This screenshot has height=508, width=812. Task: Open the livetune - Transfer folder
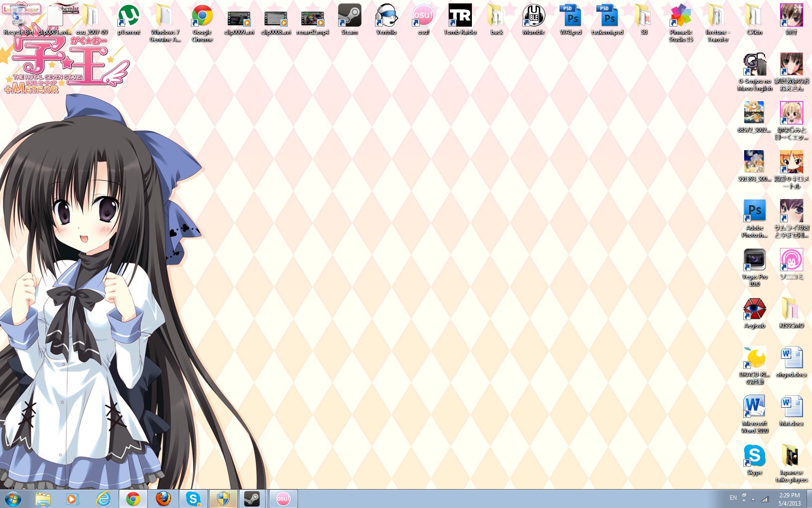point(718,23)
